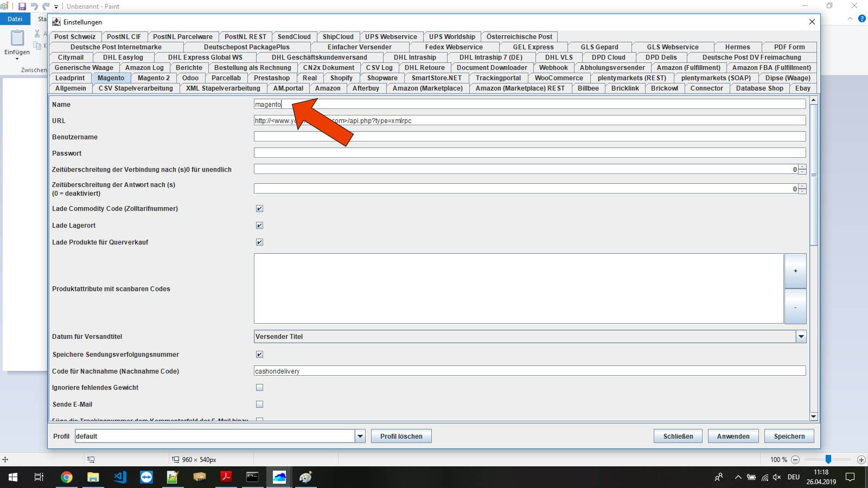Click the minus button for Produktattribute
This screenshot has height=488, width=868.
pyautogui.click(x=795, y=307)
